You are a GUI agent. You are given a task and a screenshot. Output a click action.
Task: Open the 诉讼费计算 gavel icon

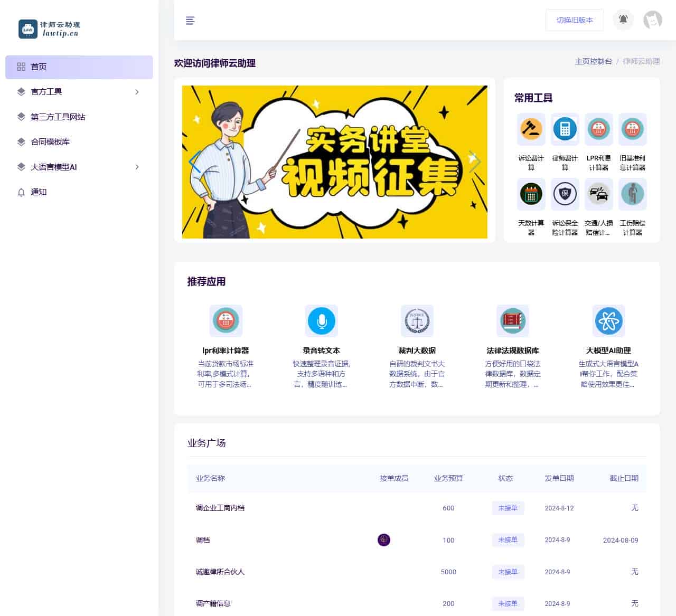pyautogui.click(x=531, y=129)
